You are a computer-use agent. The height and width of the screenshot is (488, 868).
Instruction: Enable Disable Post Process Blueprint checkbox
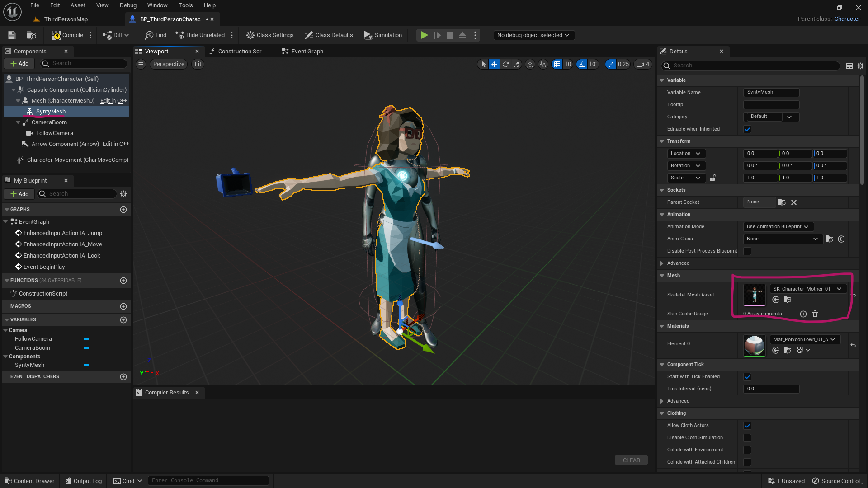pyautogui.click(x=747, y=251)
